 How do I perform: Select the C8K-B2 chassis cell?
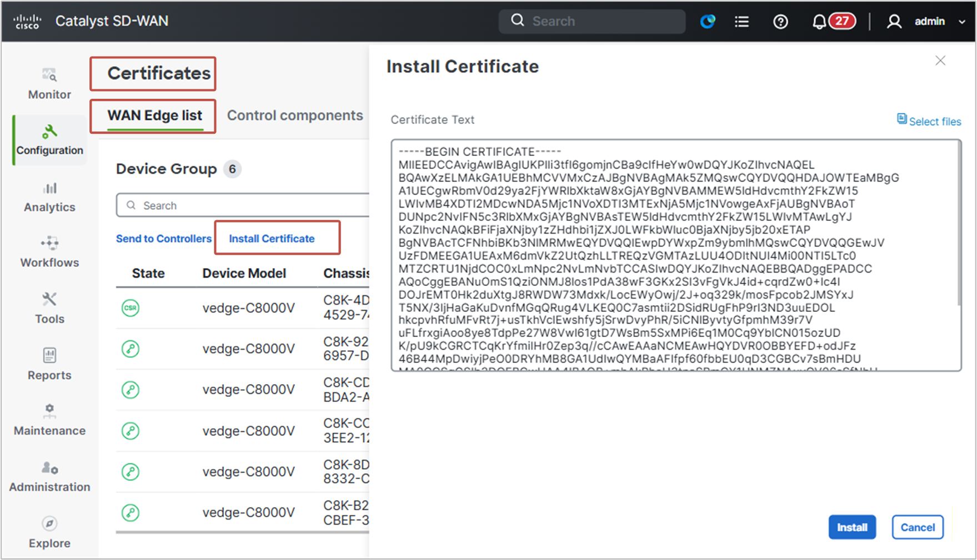click(x=346, y=512)
